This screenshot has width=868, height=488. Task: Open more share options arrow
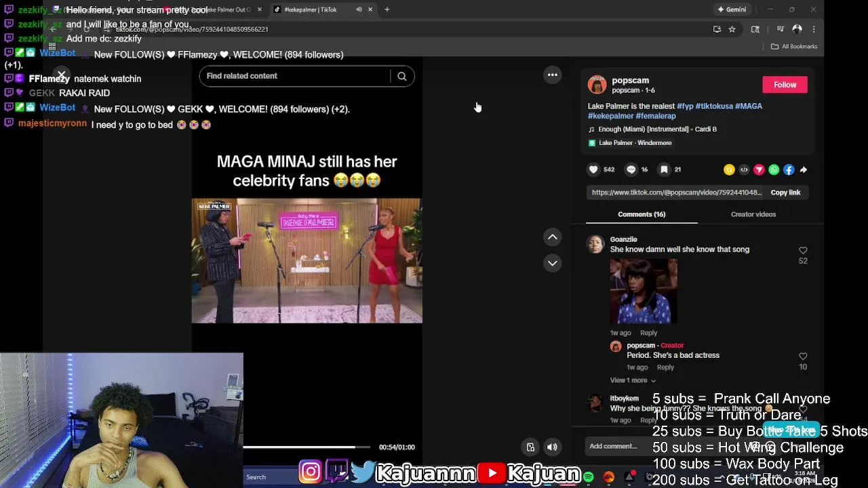(804, 169)
